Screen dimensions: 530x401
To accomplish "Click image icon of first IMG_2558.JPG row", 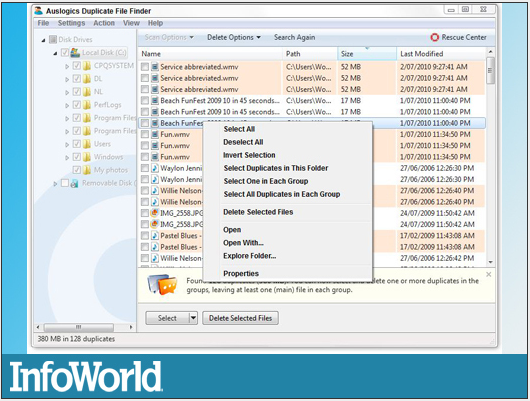I will click(x=155, y=213).
